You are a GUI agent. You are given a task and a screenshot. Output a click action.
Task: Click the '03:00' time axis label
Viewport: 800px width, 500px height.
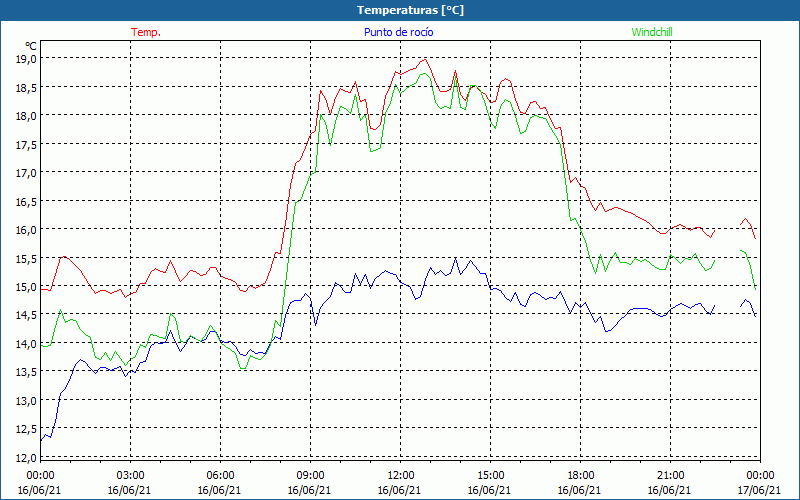[x=130, y=475]
